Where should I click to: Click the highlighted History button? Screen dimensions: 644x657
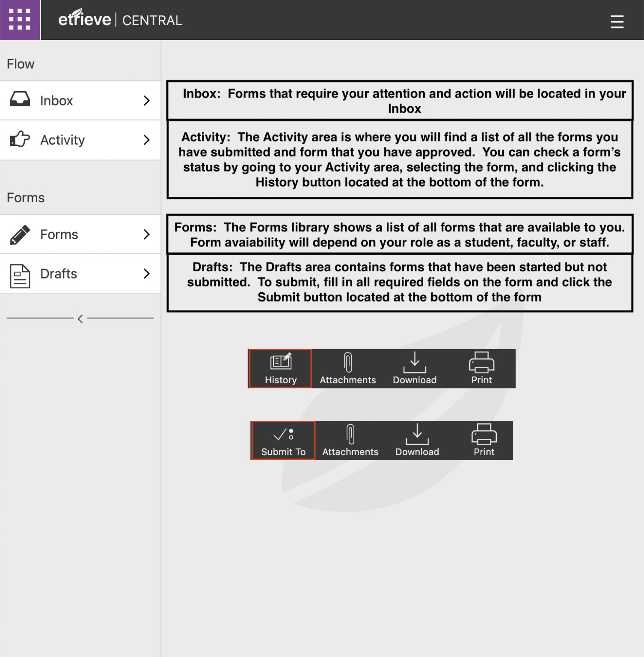click(281, 369)
